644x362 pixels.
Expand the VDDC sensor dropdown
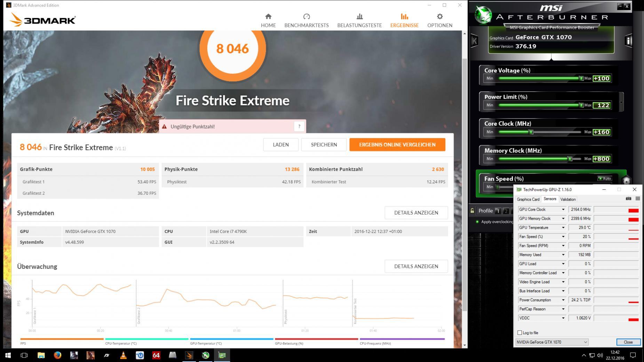(x=563, y=318)
